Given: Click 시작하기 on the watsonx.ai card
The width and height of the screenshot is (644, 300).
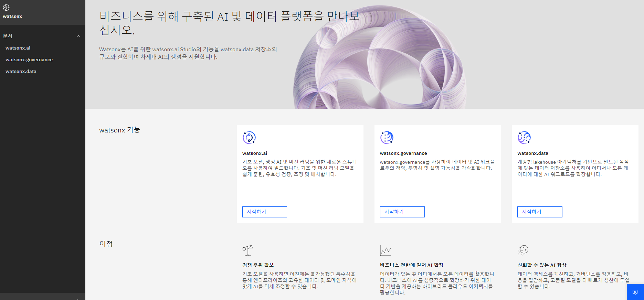Looking at the screenshot, I should (265, 212).
